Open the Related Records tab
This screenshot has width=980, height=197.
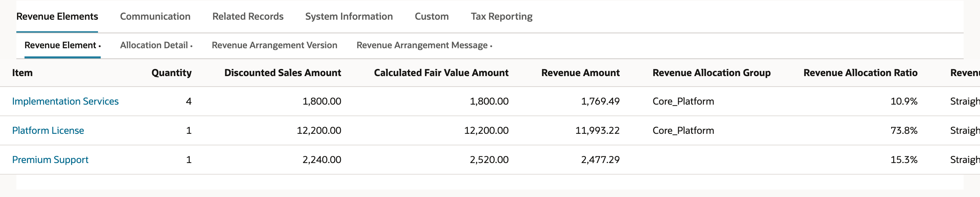tap(248, 16)
